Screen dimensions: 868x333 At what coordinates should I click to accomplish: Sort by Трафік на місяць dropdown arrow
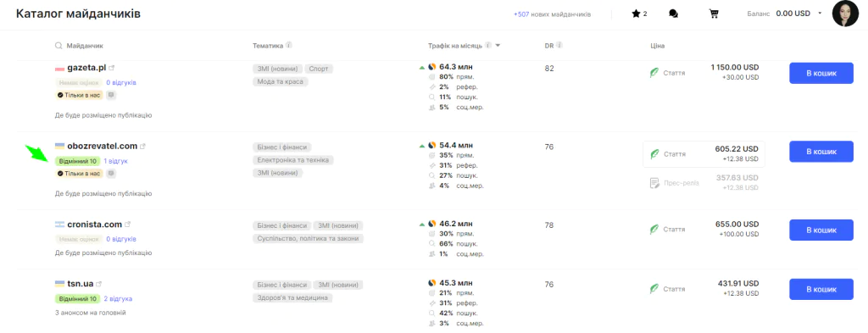(498, 46)
